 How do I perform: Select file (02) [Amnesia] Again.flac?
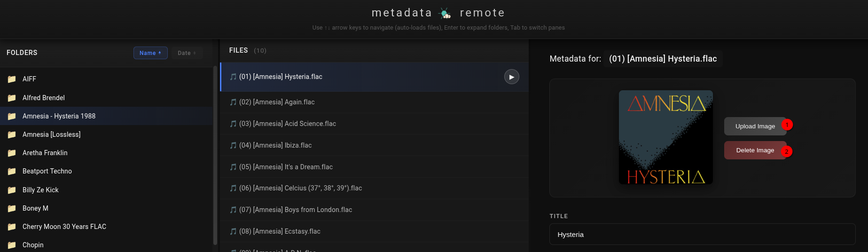coord(374,102)
